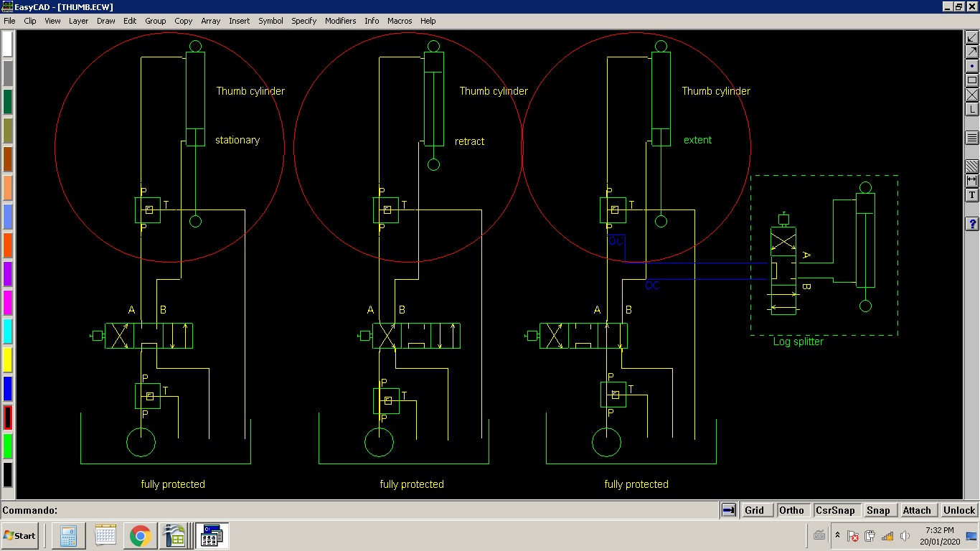Choose the dimension tool icon
The height and width of the screenshot is (551, 980).
click(972, 181)
